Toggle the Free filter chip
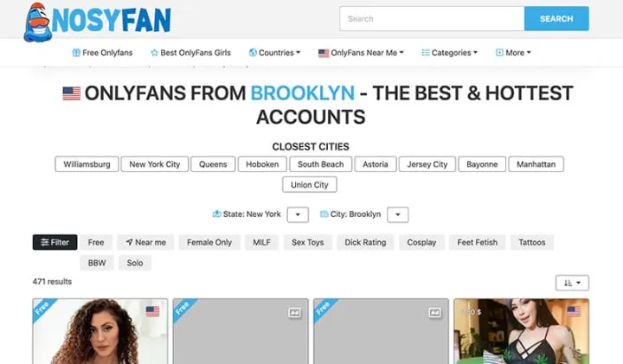The height and width of the screenshot is (364, 623). point(96,242)
